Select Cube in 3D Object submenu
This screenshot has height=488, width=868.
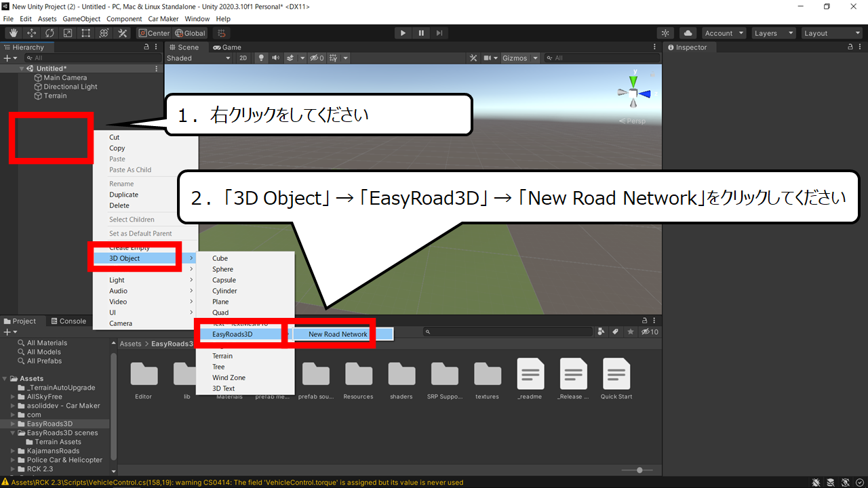pos(220,258)
